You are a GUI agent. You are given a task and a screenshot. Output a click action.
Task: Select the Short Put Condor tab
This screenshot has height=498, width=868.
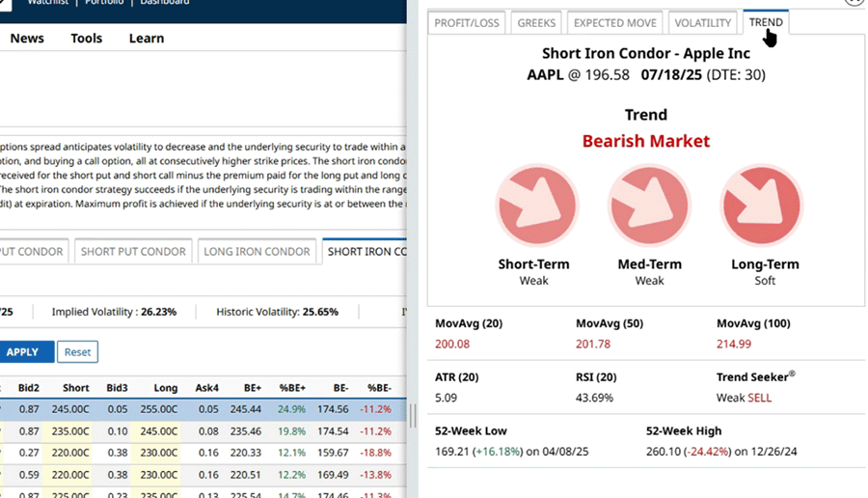click(133, 252)
